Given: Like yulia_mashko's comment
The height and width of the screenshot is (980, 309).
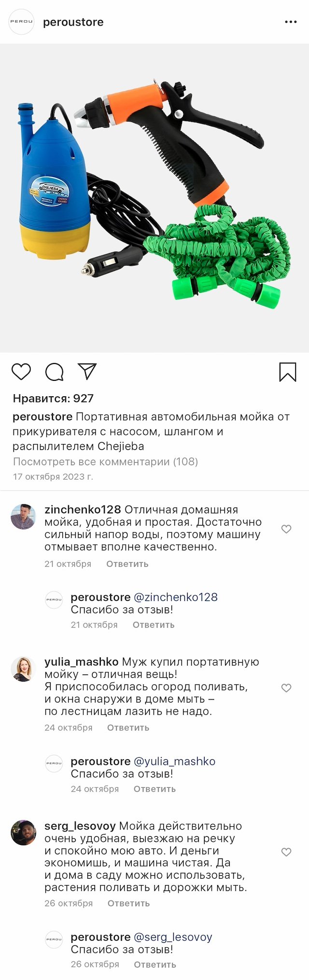Looking at the screenshot, I should (x=286, y=688).
